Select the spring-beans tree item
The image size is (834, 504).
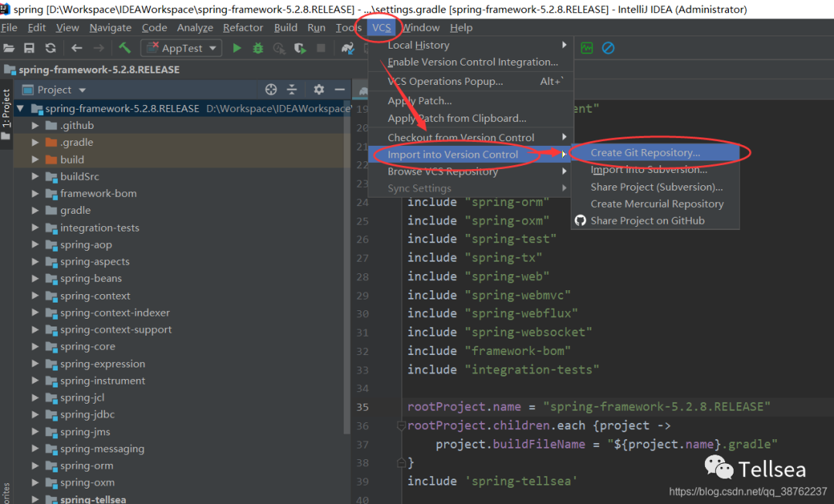coord(91,279)
